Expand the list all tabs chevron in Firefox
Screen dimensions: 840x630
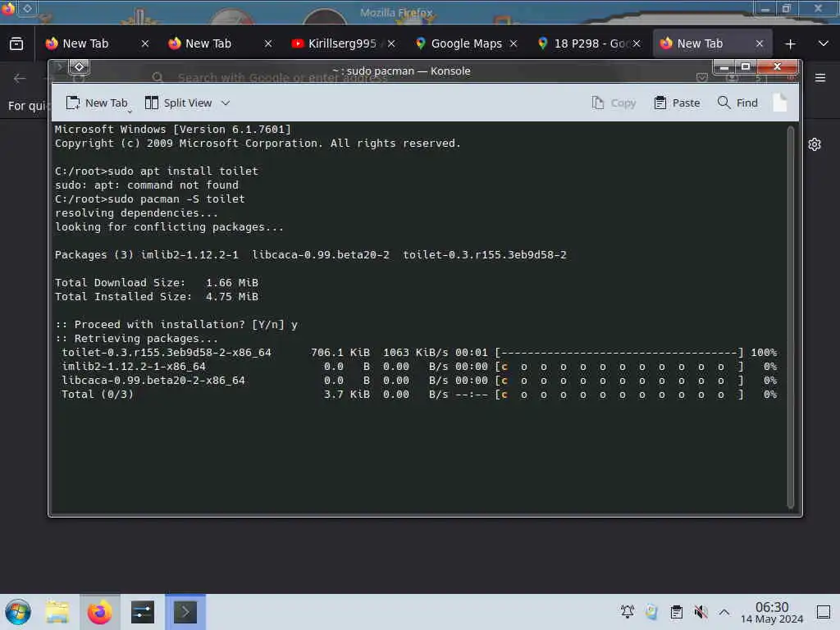(824, 43)
